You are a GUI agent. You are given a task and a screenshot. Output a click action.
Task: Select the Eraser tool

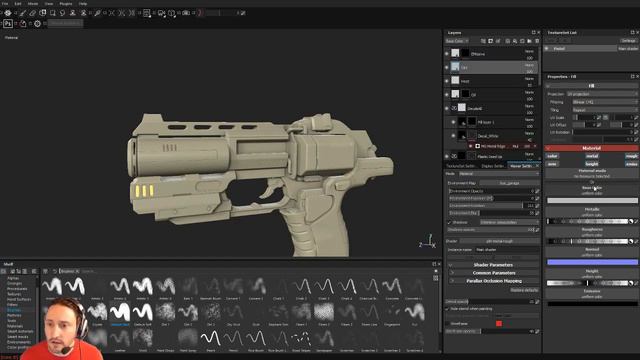coord(33,13)
